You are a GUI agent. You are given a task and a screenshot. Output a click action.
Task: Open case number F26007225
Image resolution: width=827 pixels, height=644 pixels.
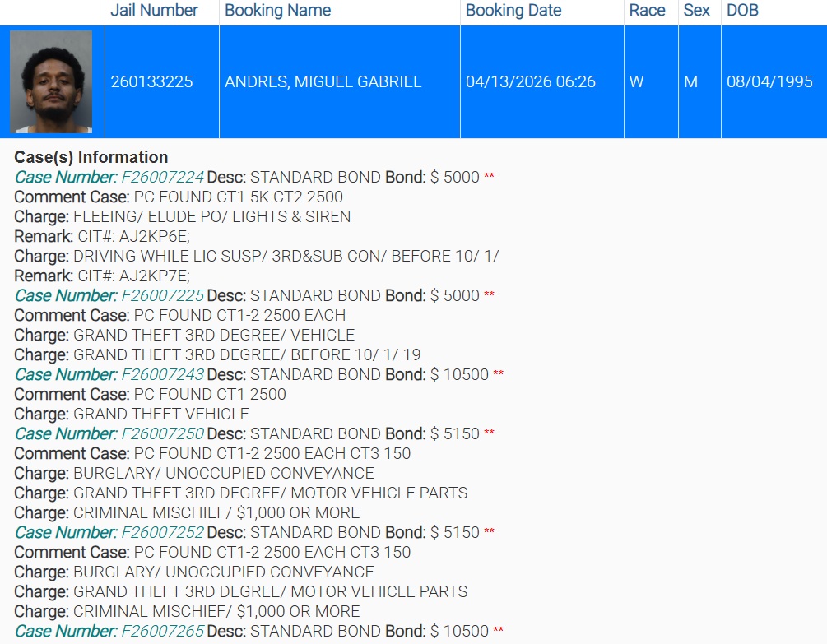(162, 295)
